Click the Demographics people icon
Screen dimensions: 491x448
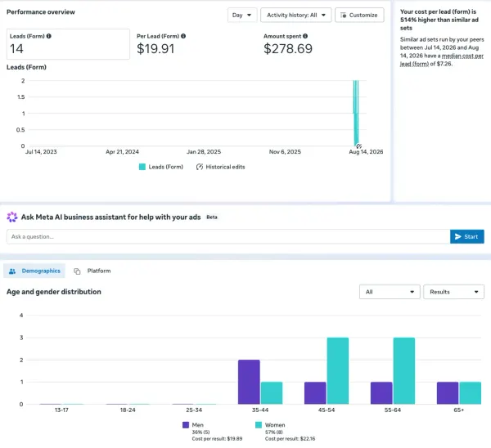(x=12, y=271)
